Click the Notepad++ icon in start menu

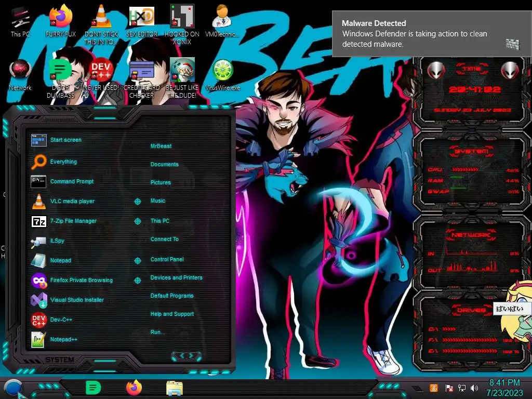38,339
